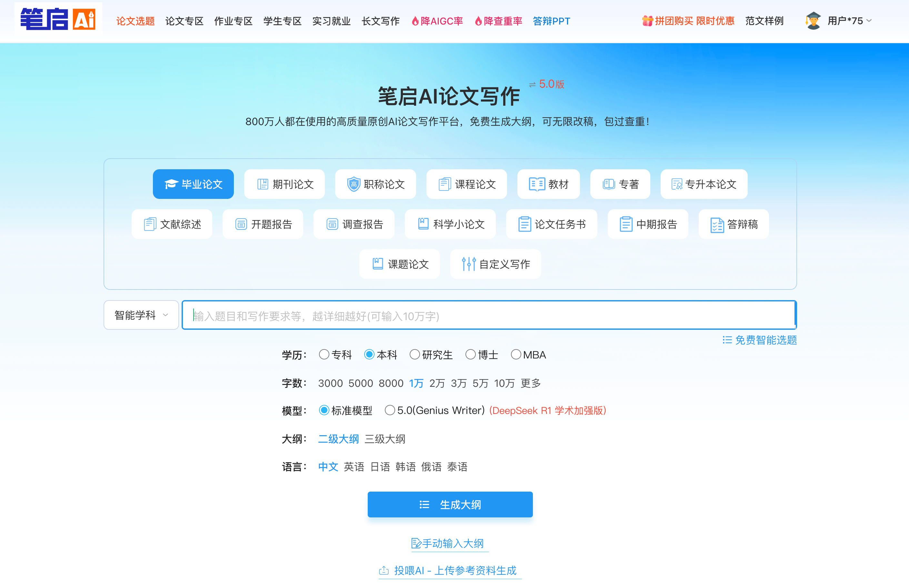909x588 pixels.
Task: Click the topic requirements input field
Action: click(489, 315)
